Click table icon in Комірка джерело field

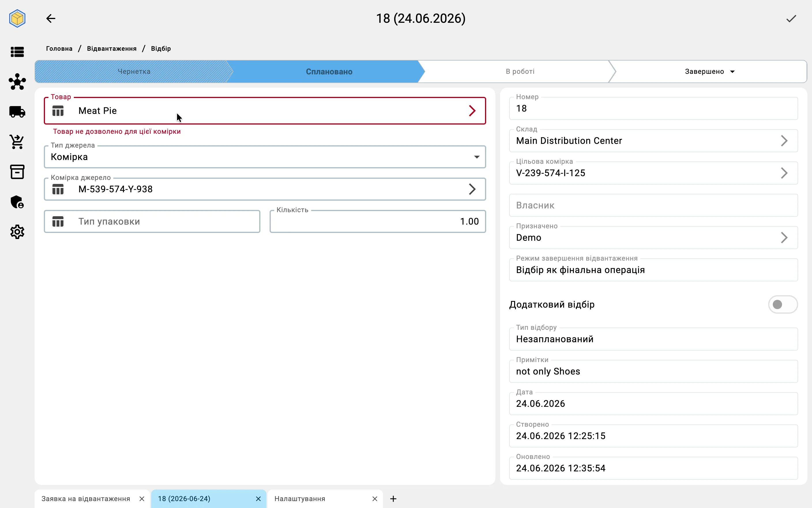[58, 189]
